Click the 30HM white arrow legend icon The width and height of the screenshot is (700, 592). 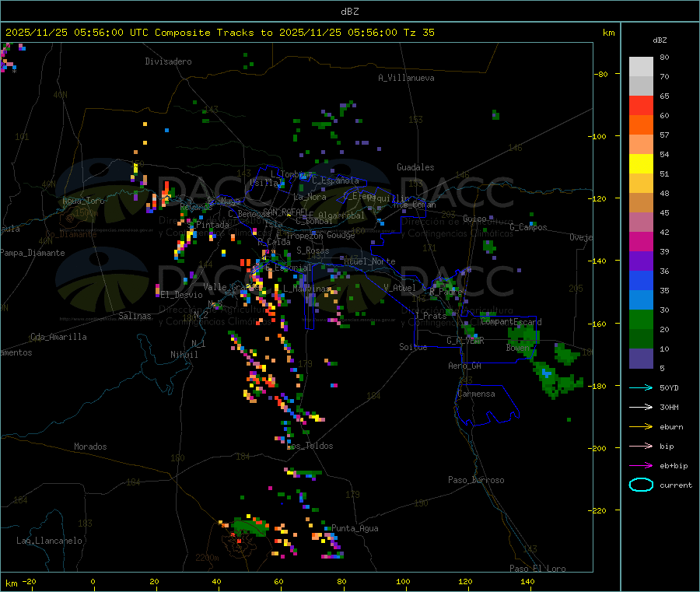641,407
